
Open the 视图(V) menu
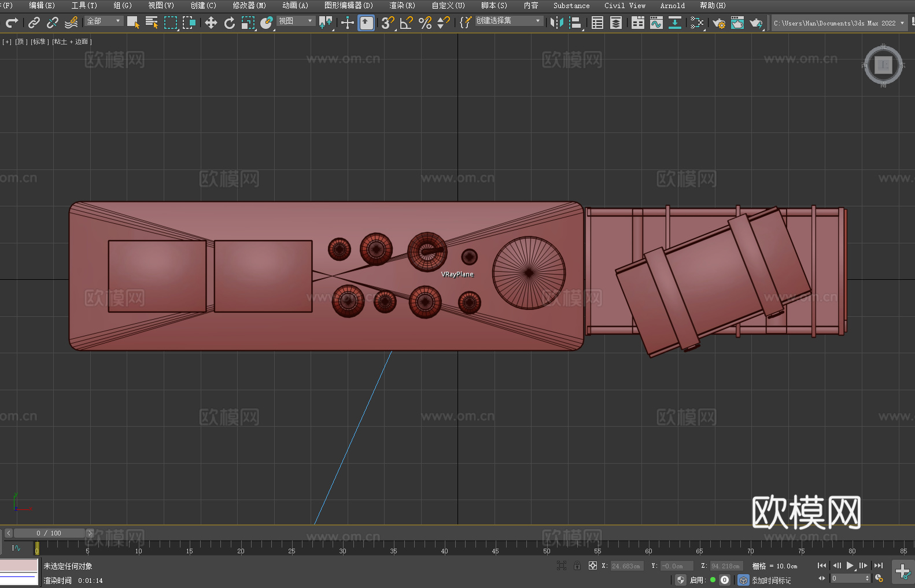[161, 5]
